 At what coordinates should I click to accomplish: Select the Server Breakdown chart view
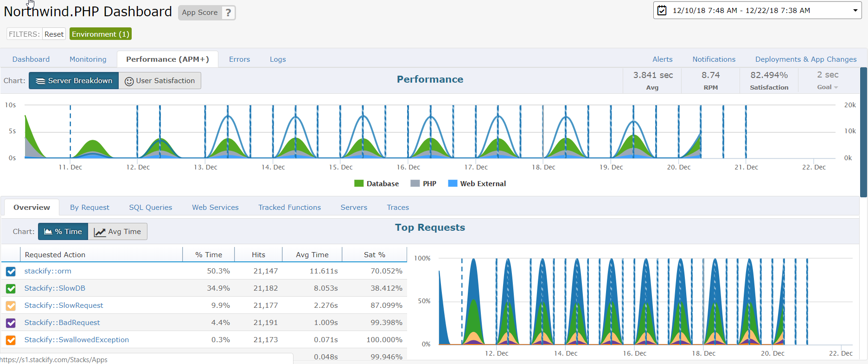click(x=74, y=80)
